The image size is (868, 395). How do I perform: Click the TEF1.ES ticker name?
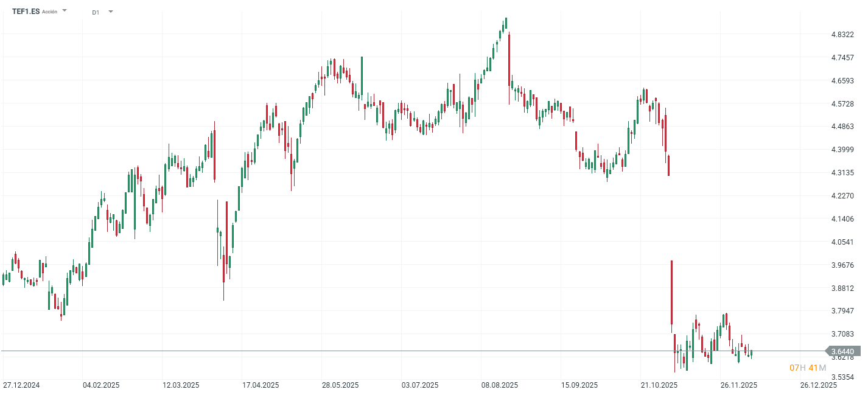click(26, 12)
